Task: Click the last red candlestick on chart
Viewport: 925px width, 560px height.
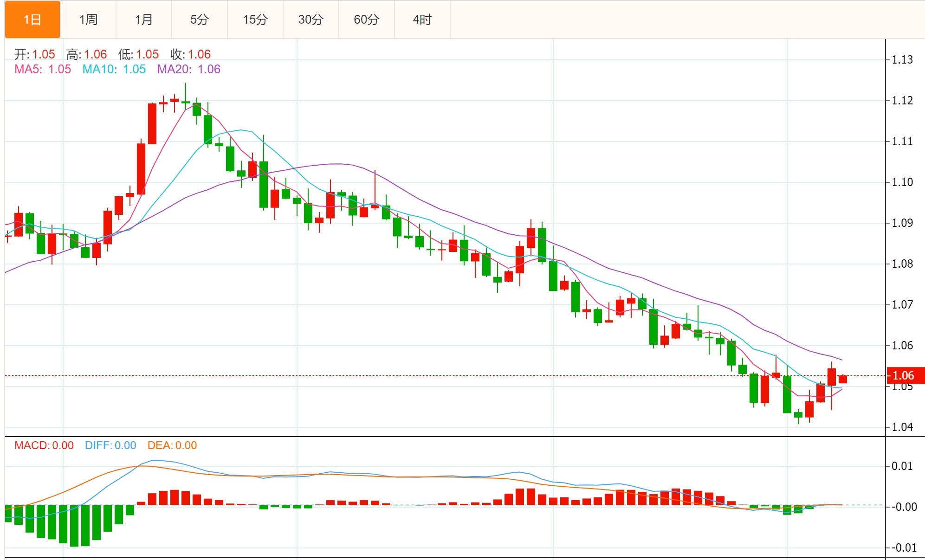Action: [843, 379]
